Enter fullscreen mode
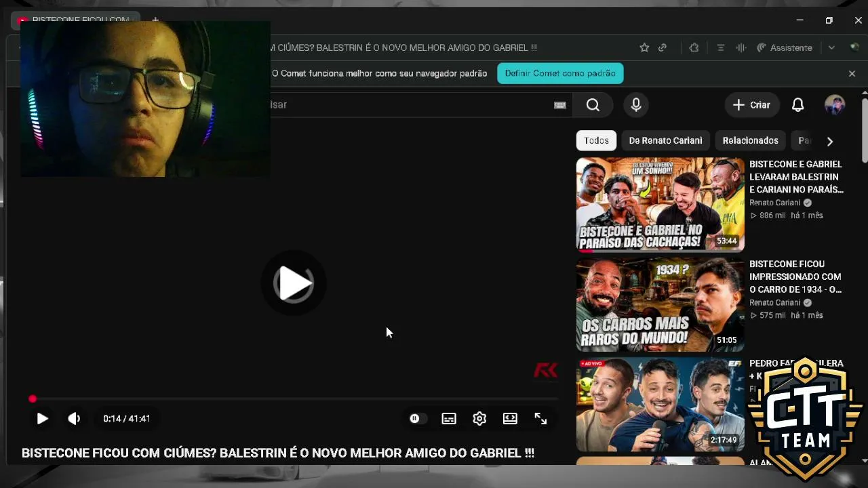868x488 pixels. click(x=540, y=419)
